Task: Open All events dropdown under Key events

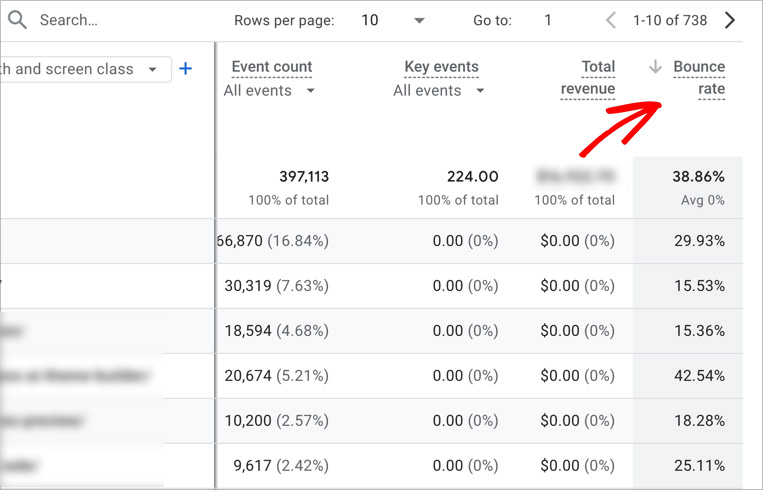Action: [x=439, y=91]
